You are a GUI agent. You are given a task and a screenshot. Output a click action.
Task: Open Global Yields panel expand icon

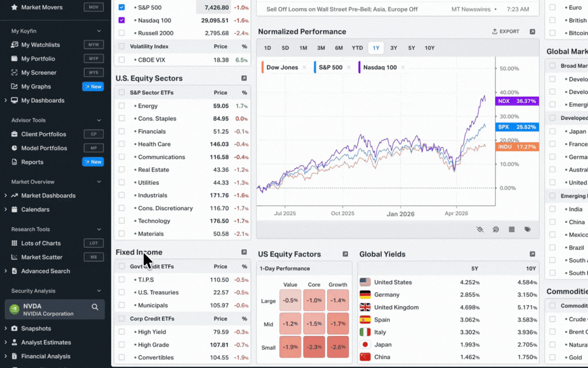coord(532,254)
